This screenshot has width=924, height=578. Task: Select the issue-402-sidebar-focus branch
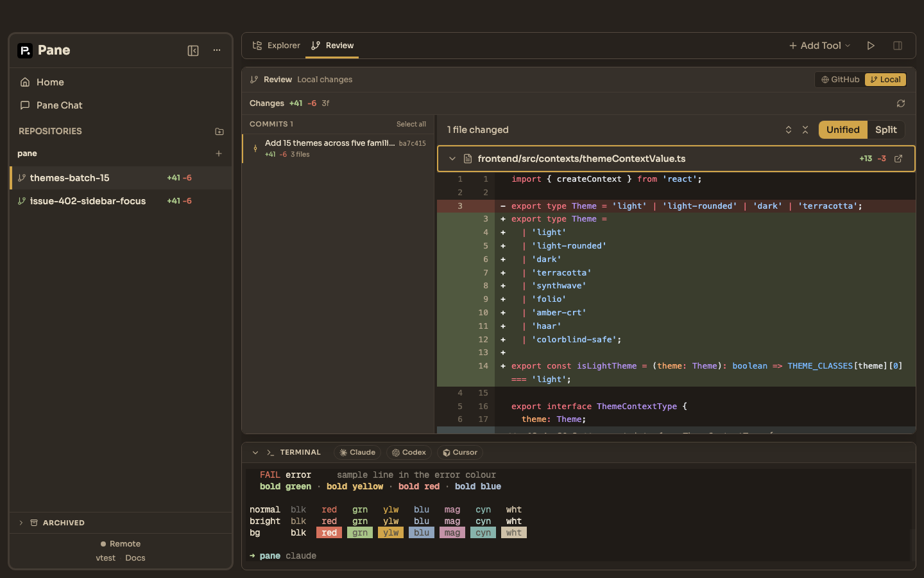pos(121,201)
